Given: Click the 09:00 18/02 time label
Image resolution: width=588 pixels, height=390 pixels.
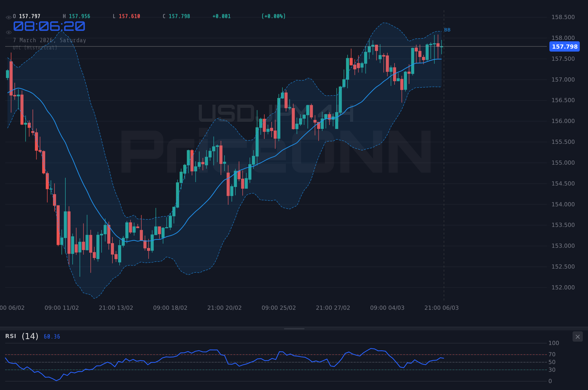Looking at the screenshot, I should [170, 308].
